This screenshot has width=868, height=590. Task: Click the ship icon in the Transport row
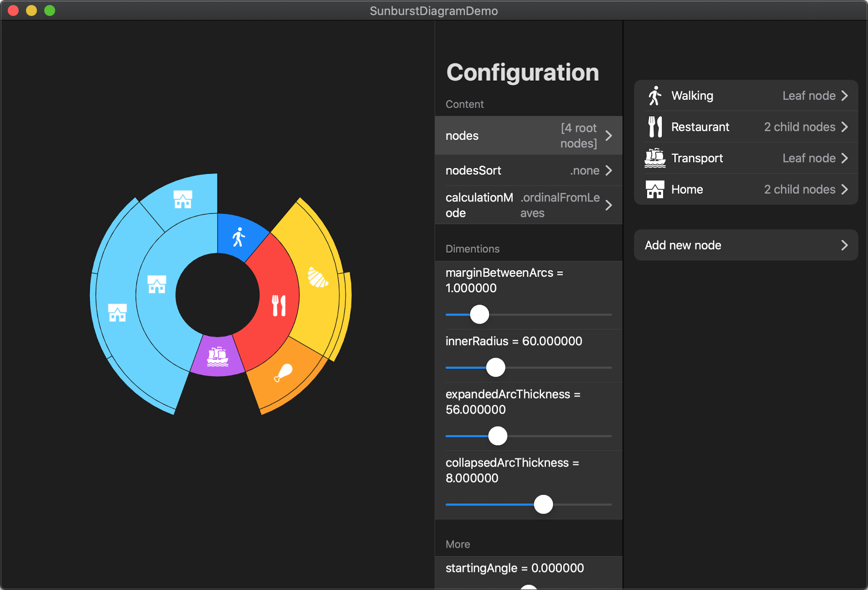point(655,158)
